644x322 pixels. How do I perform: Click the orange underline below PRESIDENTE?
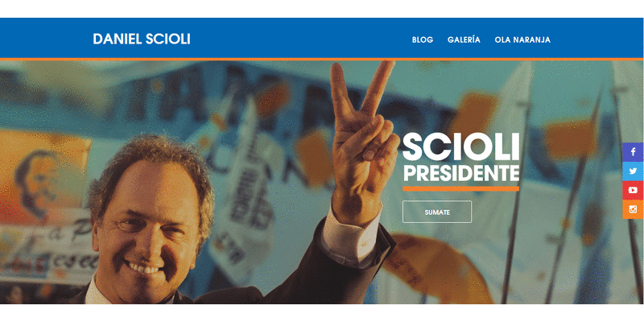[x=460, y=189]
